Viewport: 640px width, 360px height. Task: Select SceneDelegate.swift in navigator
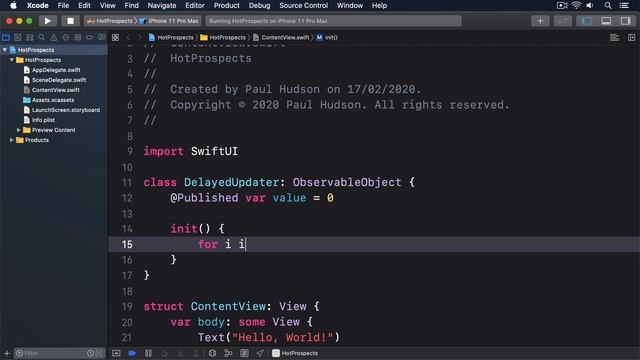pyautogui.click(x=59, y=80)
